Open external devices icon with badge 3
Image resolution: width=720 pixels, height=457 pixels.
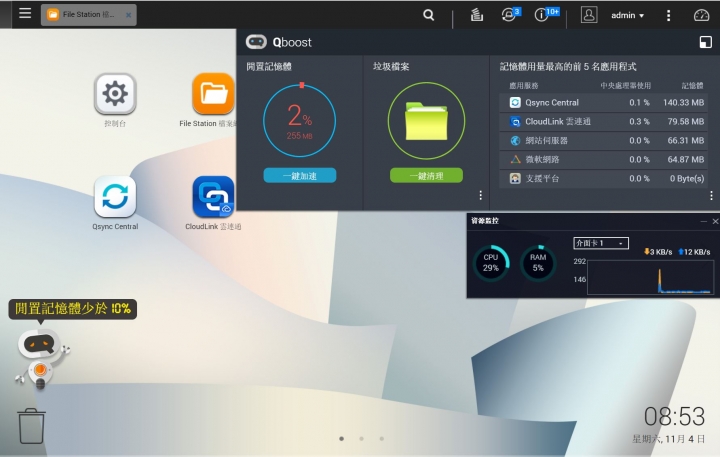tap(510, 15)
